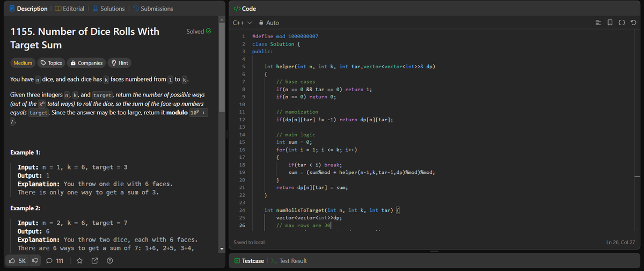
Task: Place cursor on '// max rows are 30' line
Action: pyautogui.click(x=303, y=225)
